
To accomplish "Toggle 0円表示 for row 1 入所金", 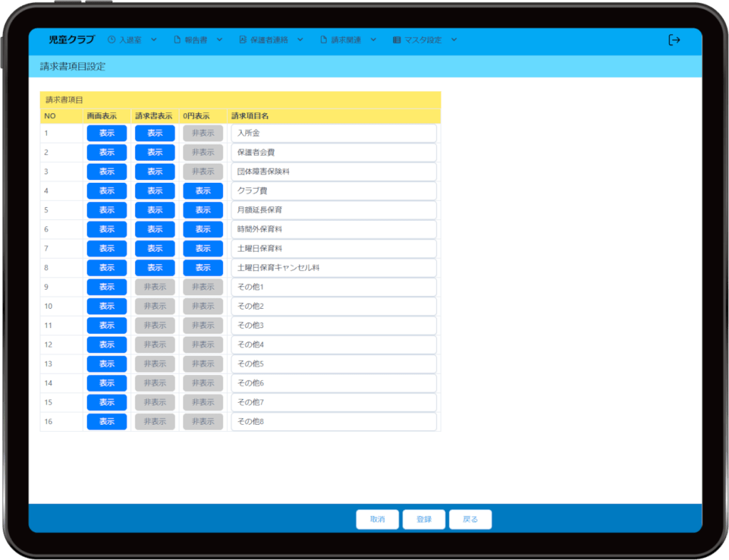I will (203, 133).
